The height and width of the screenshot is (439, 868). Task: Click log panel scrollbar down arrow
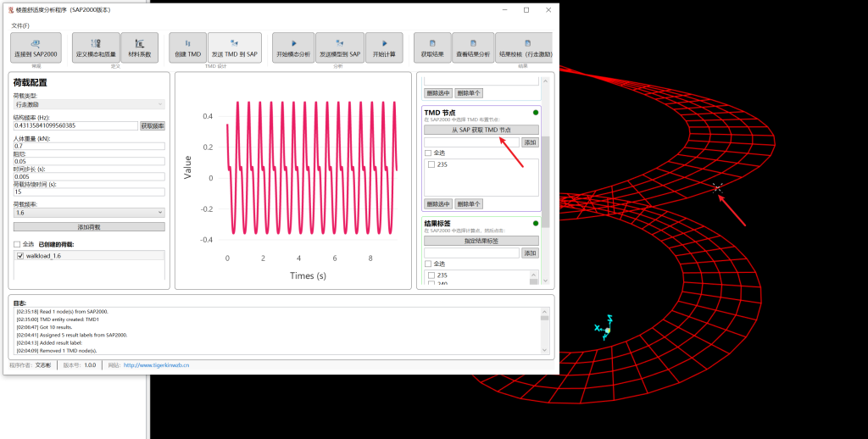pyautogui.click(x=544, y=350)
